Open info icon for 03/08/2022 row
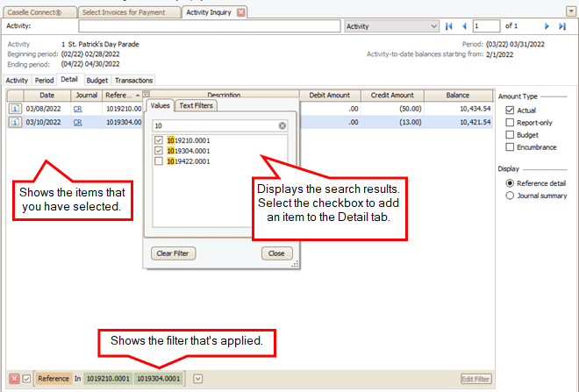Viewport: 579px width, 392px height. pos(15,108)
